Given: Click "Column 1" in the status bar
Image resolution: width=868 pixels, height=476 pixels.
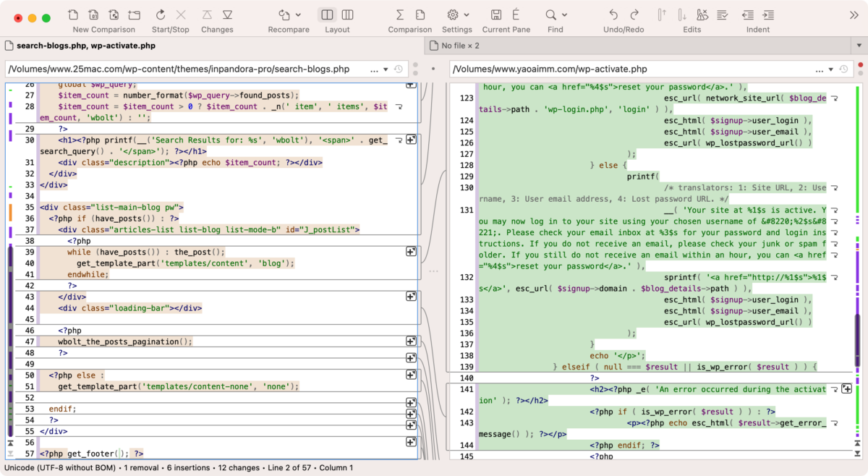Looking at the screenshot, I should pos(337,468).
